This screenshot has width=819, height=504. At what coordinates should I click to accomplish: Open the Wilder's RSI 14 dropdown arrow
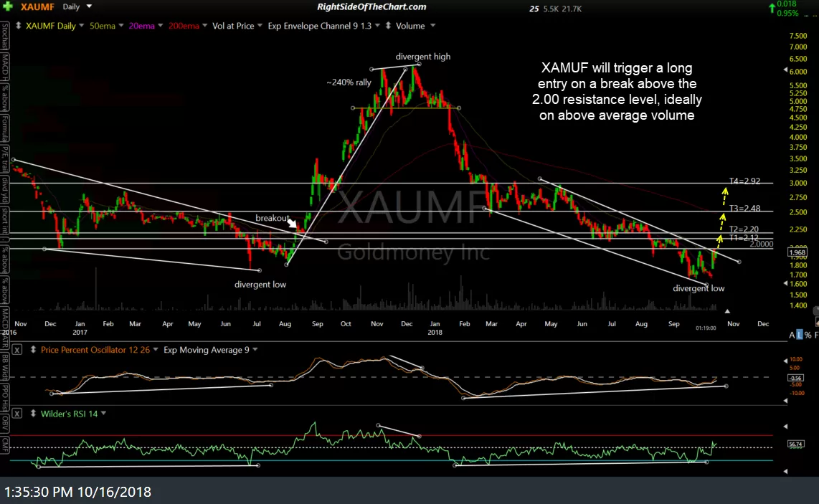coord(103,414)
